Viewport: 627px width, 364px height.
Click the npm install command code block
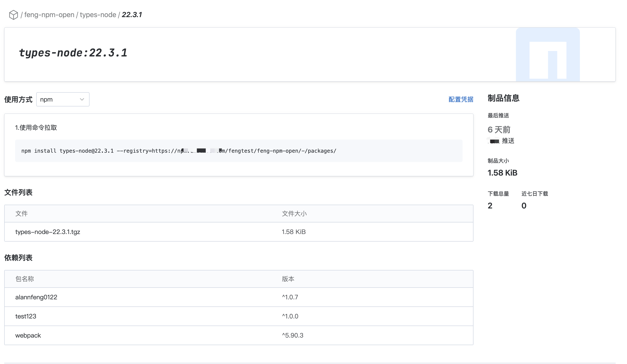coord(238,151)
